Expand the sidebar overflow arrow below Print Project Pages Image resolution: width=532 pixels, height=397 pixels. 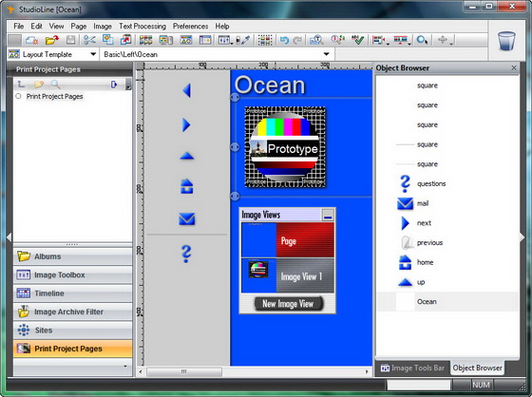[125, 366]
